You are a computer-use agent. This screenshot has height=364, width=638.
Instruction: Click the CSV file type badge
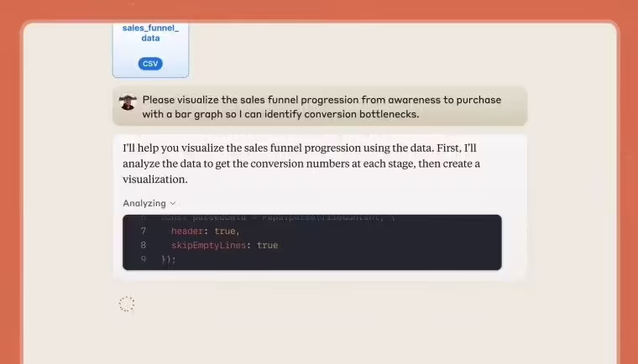150,64
